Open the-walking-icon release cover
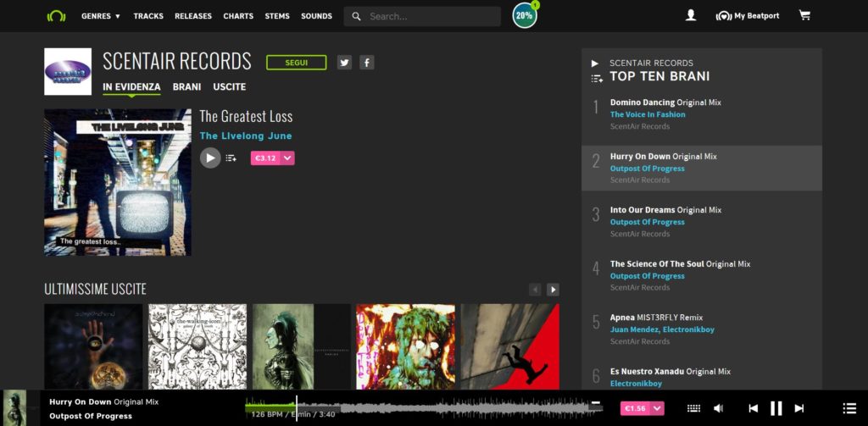This screenshot has height=426, width=868. click(x=198, y=347)
